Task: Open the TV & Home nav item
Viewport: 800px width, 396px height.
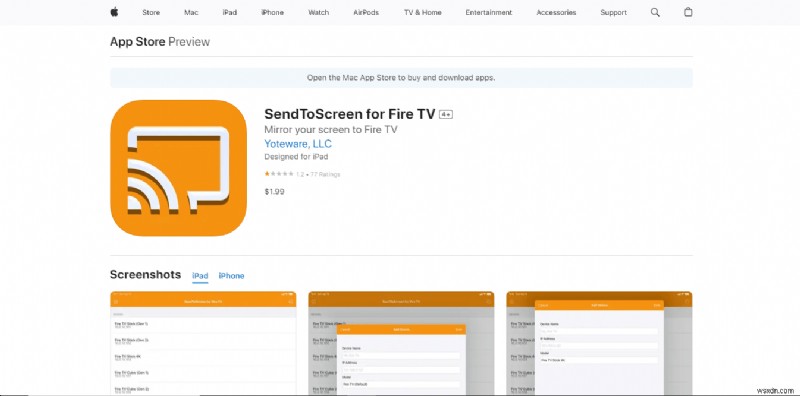Action: tap(422, 12)
